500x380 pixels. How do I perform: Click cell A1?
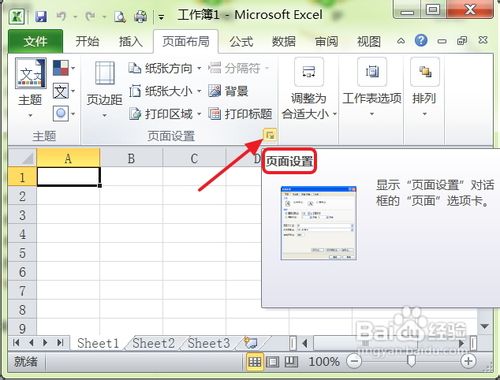[x=68, y=177]
